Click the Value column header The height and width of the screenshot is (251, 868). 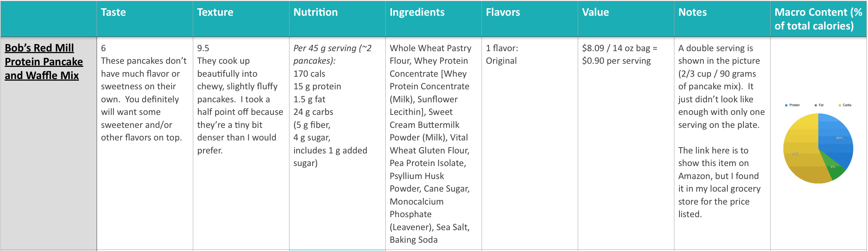[595, 12]
